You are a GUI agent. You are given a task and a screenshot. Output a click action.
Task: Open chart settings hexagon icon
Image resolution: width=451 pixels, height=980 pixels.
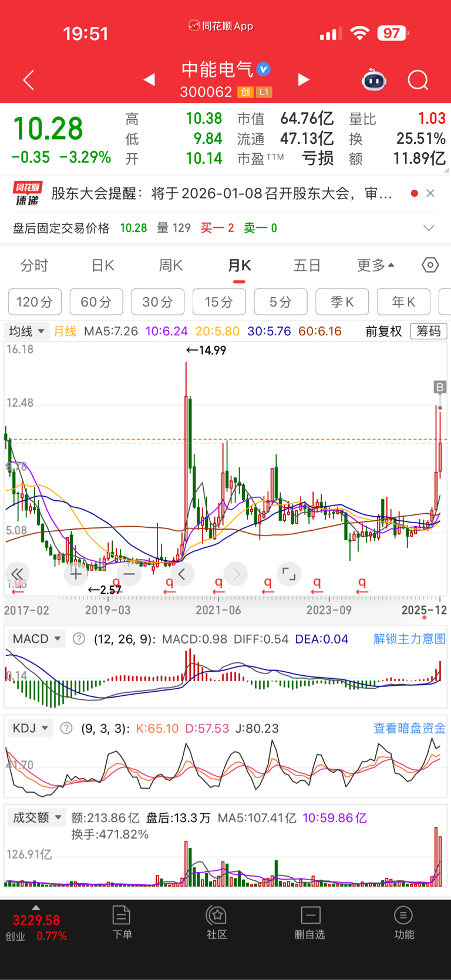pyautogui.click(x=430, y=265)
